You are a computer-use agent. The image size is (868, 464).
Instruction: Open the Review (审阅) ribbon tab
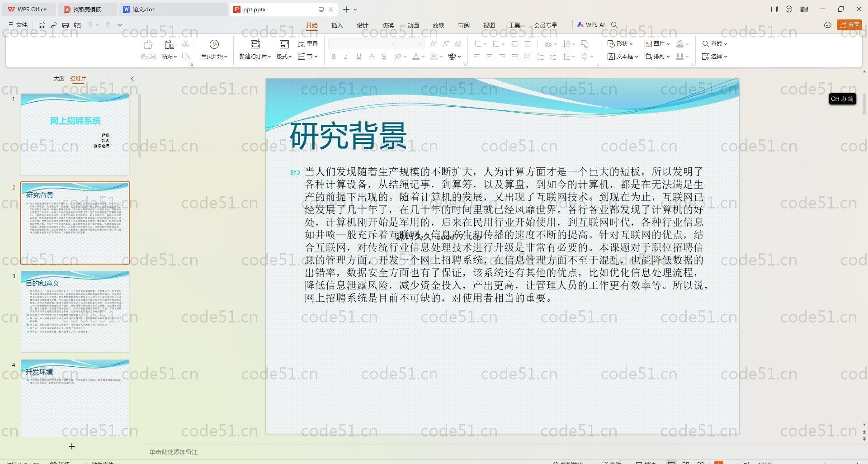coord(464,25)
